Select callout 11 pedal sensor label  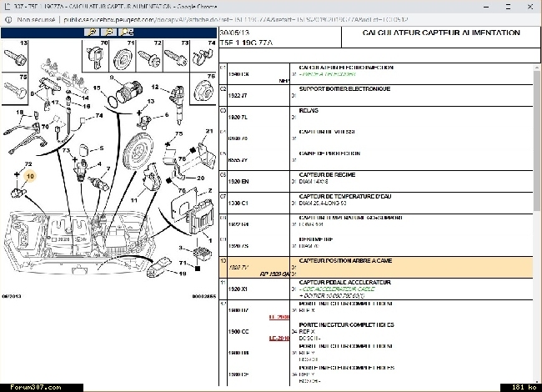pos(133,200)
